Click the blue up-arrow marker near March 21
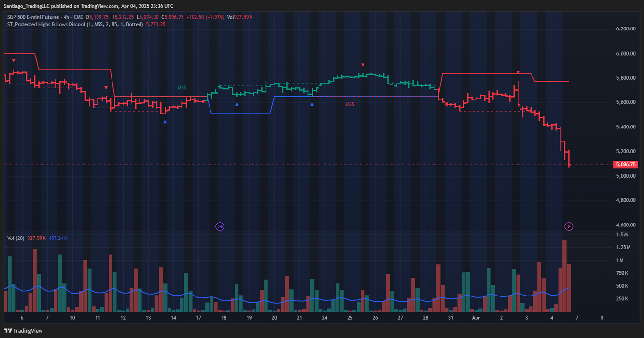This screenshot has width=644, height=338. tap(312, 103)
